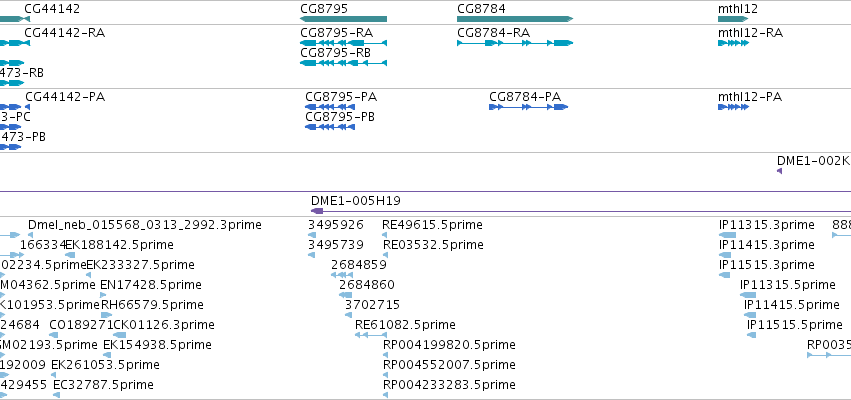Screen dimensions: 851x400
Task: Click the DME1-002K marker arrow
Action: pyautogui.click(x=779, y=171)
